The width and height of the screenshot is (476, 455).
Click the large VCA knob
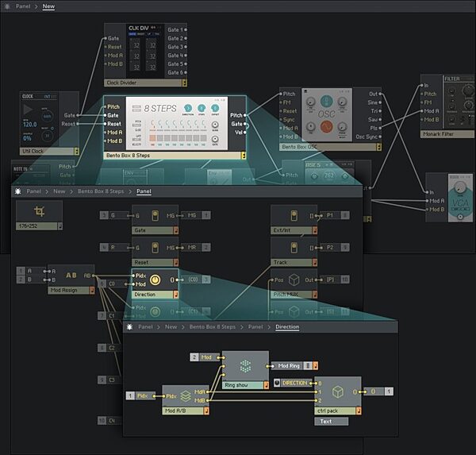click(x=460, y=186)
